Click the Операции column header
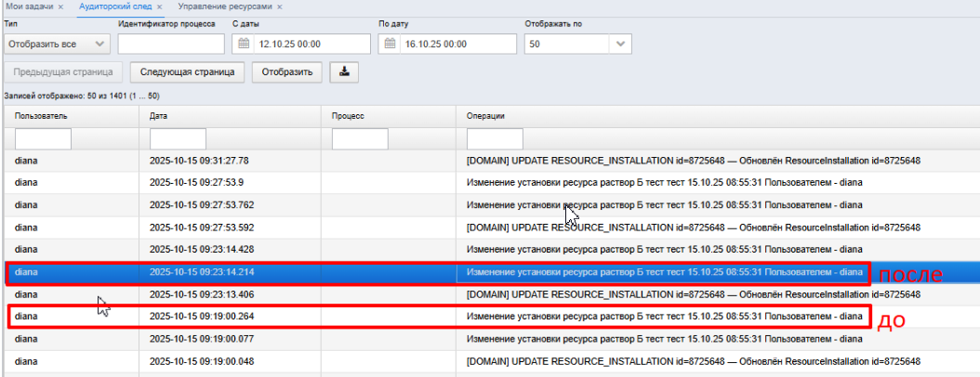Viewport: 980px width, 377px height. 718,116
